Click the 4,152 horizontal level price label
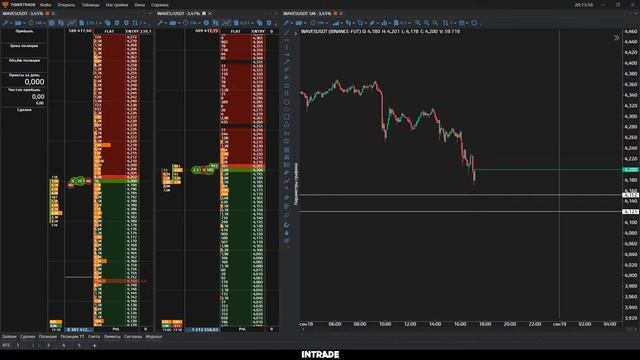Screen dimensions: 640x360 point(631,195)
